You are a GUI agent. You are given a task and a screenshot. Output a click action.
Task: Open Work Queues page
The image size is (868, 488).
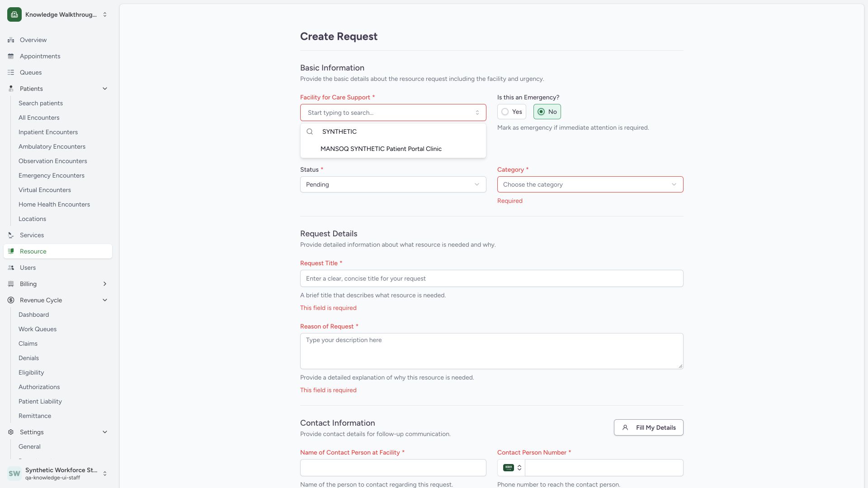[x=38, y=329]
